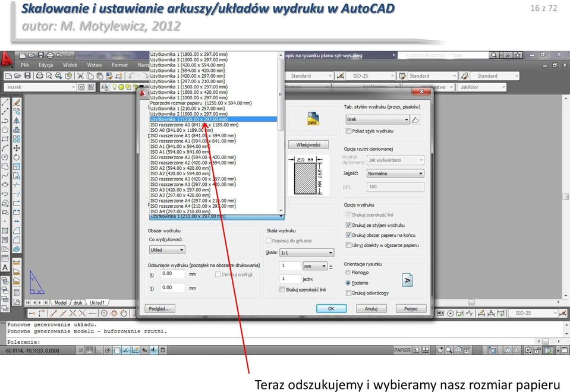Image resolution: width=570 pixels, height=392 pixels.
Task: Toggle Grid display in the status bar
Action: (x=89, y=350)
